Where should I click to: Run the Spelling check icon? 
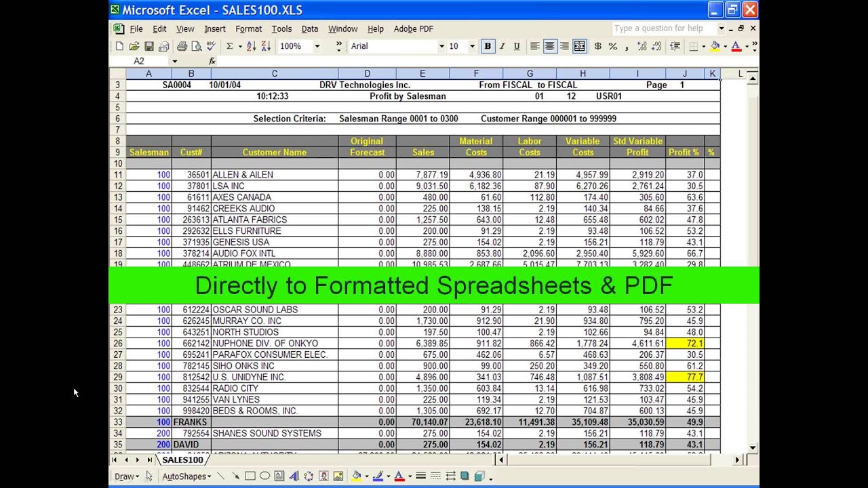[212, 46]
